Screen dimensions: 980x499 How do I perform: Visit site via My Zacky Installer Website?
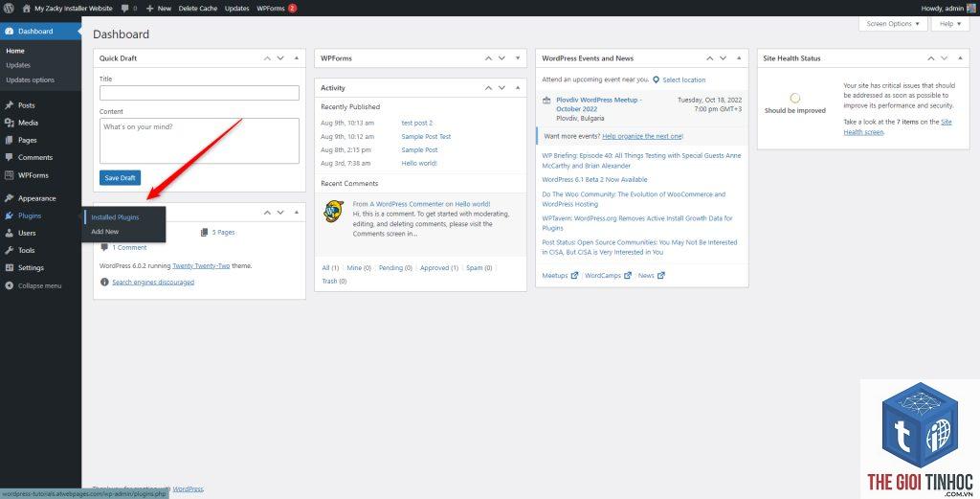pyautogui.click(x=68, y=8)
